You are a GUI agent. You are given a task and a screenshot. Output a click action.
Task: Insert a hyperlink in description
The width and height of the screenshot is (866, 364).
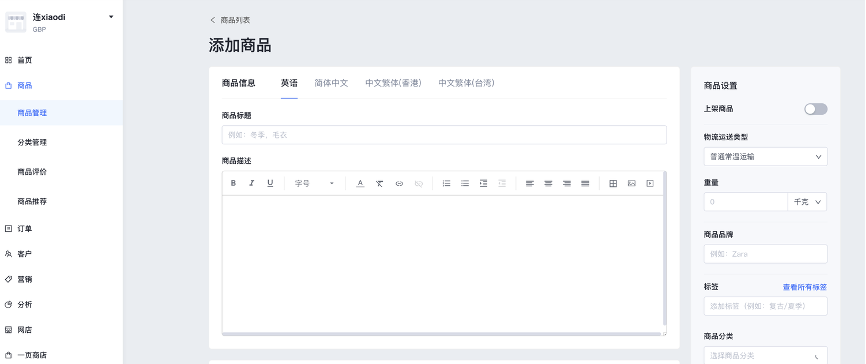399,183
